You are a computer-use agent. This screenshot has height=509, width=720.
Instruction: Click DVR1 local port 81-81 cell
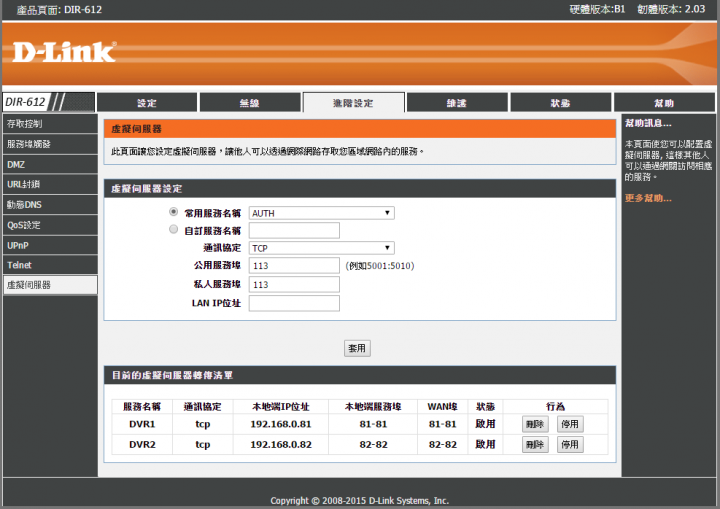pos(373,424)
